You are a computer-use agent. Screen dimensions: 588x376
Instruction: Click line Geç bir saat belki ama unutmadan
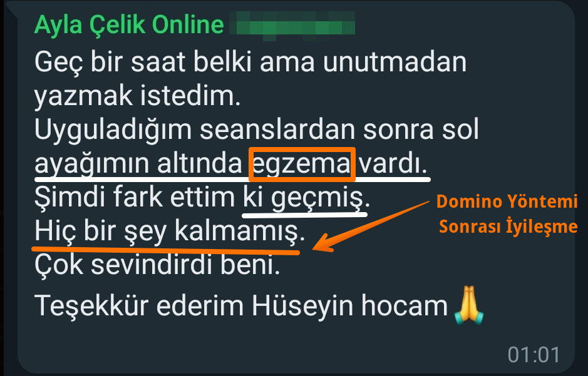click(x=250, y=62)
